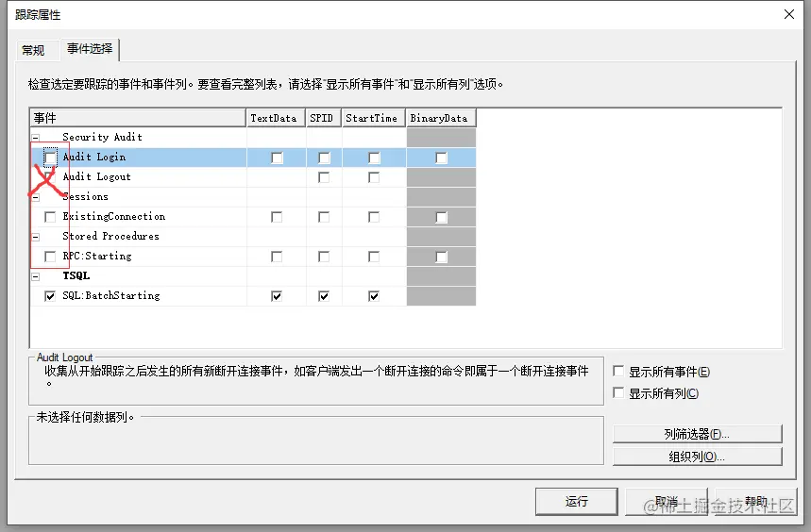
Task: Select the ExistingConnection row label
Action: [x=114, y=216]
